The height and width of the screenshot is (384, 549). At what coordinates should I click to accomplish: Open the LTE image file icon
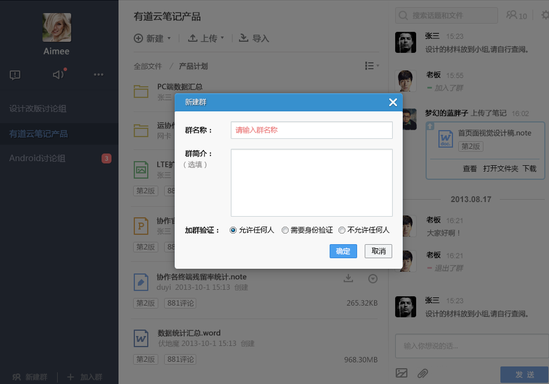(141, 170)
